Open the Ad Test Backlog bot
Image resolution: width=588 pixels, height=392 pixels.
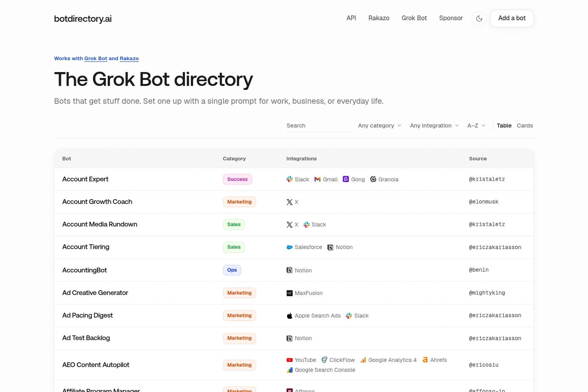click(x=86, y=338)
